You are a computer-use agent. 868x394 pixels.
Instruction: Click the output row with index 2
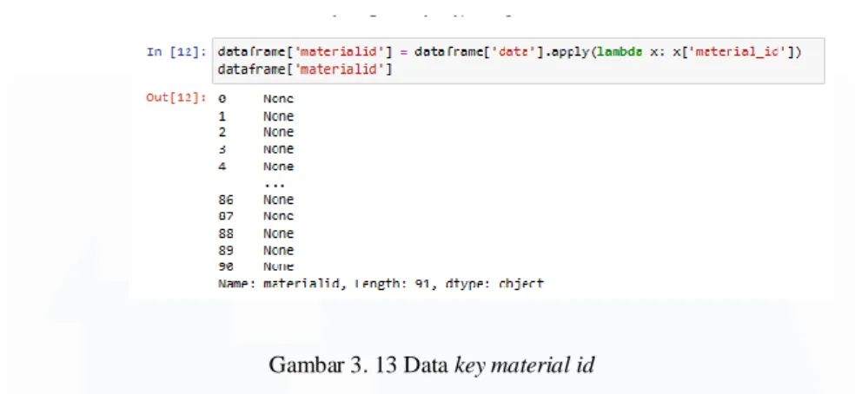[x=255, y=133]
